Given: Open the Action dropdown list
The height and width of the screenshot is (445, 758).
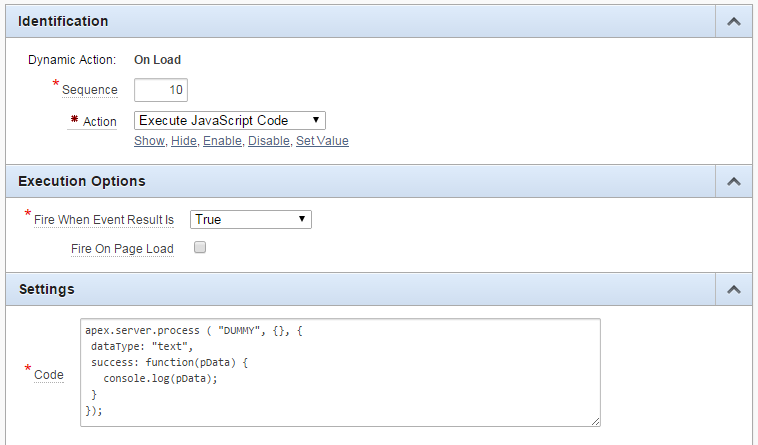Looking at the screenshot, I should point(230,120).
